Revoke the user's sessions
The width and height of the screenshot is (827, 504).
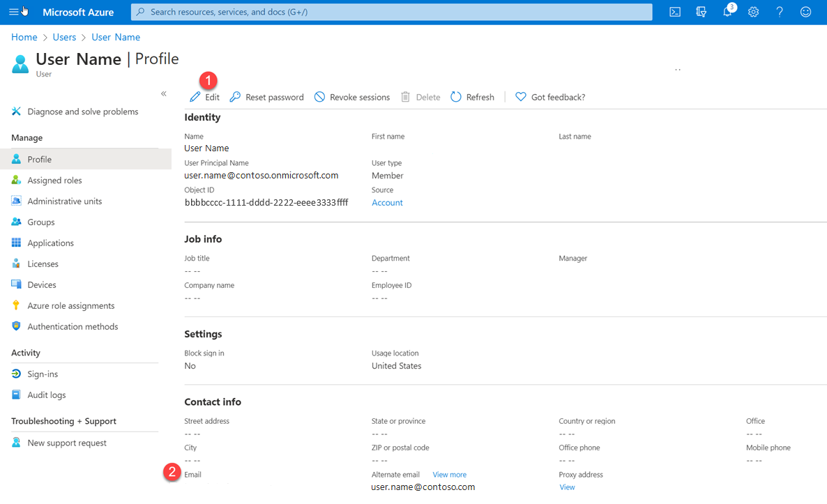pos(351,97)
